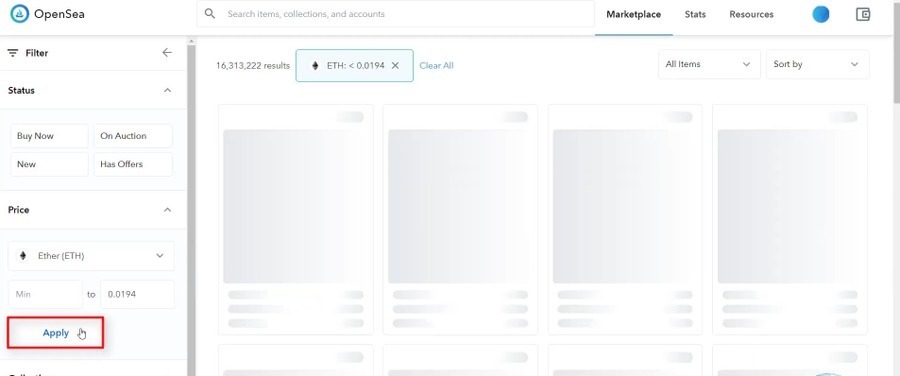Image resolution: width=900 pixels, height=376 pixels.
Task: Click the Filter heading label
Action: 37,53
